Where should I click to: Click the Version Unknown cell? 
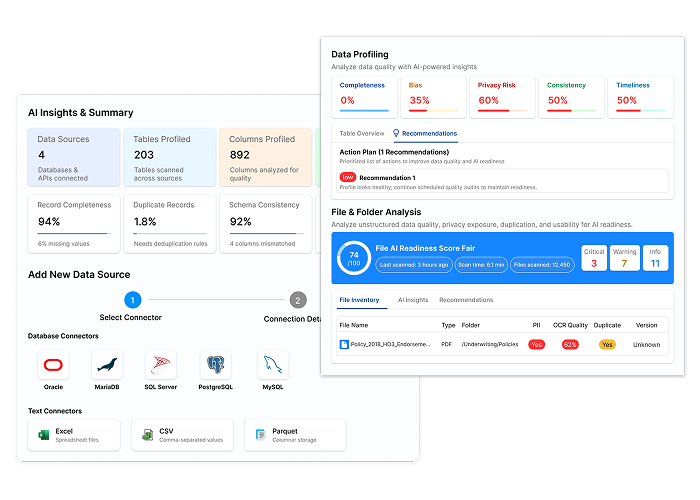pos(646,345)
